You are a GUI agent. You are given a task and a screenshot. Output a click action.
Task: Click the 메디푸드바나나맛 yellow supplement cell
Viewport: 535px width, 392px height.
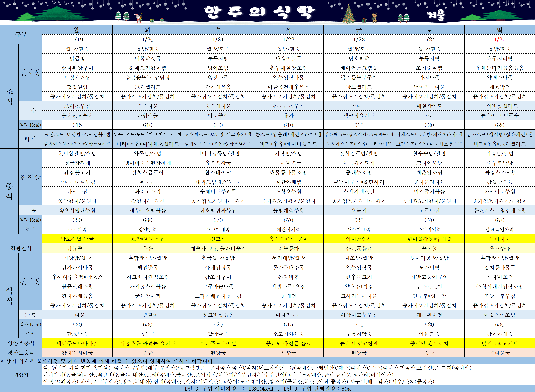(77, 343)
